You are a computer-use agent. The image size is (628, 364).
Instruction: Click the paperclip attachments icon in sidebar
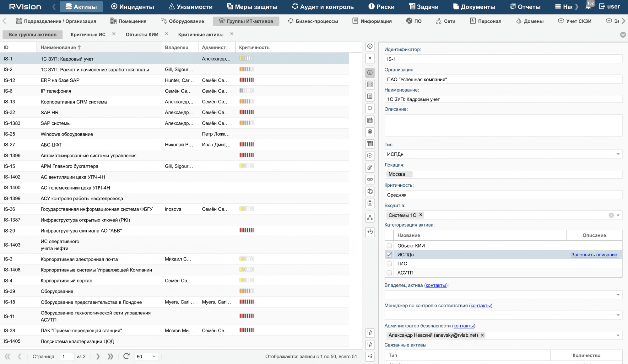point(370,168)
